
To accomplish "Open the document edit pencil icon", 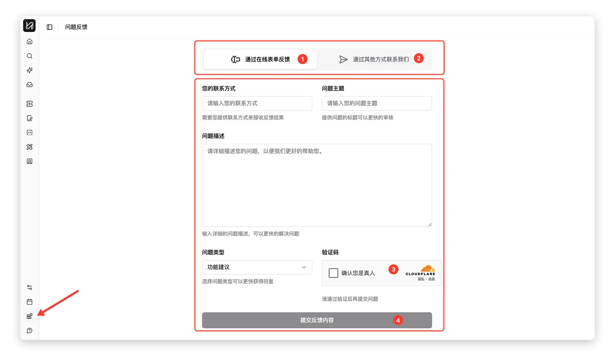I will [x=29, y=118].
